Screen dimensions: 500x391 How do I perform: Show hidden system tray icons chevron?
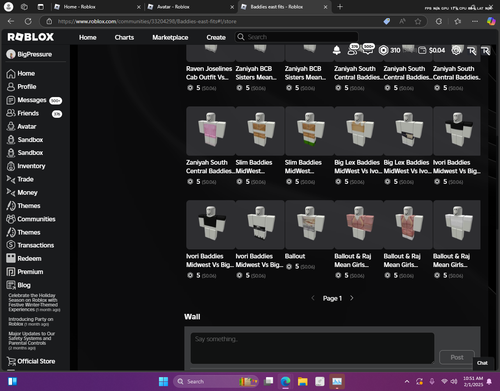pyautogui.click(x=407, y=381)
